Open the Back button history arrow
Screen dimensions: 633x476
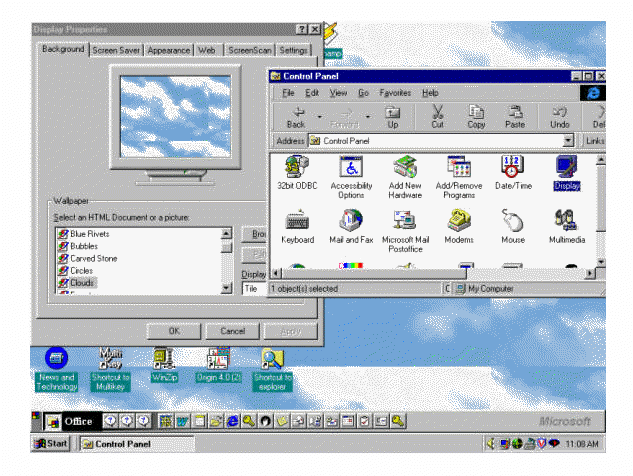317,117
